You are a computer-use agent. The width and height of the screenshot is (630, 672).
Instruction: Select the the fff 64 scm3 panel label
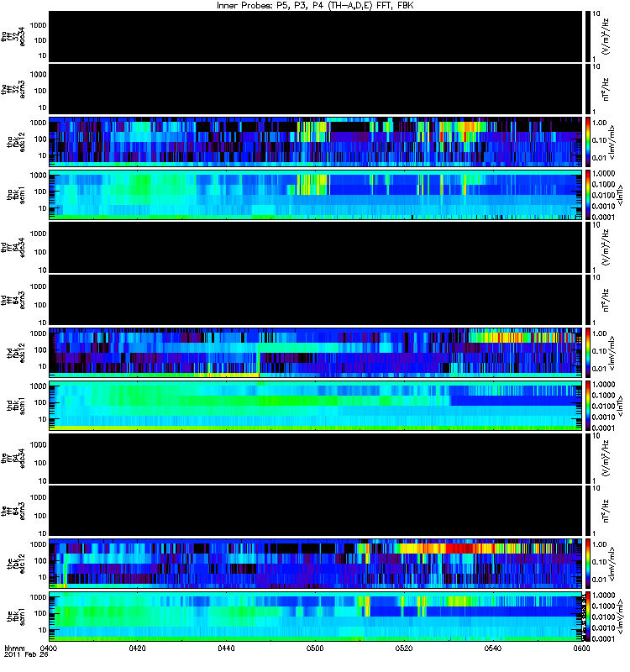click(x=13, y=512)
